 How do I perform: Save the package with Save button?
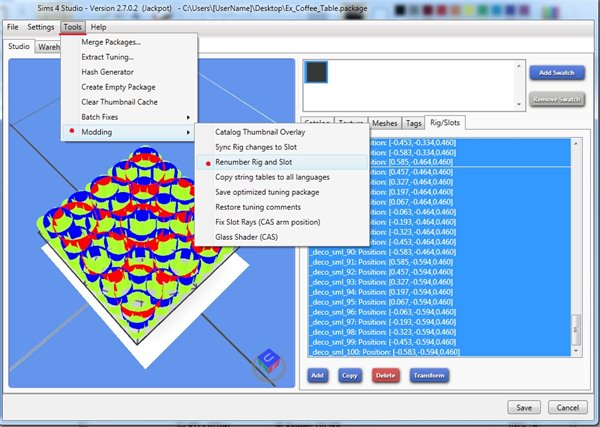point(524,407)
